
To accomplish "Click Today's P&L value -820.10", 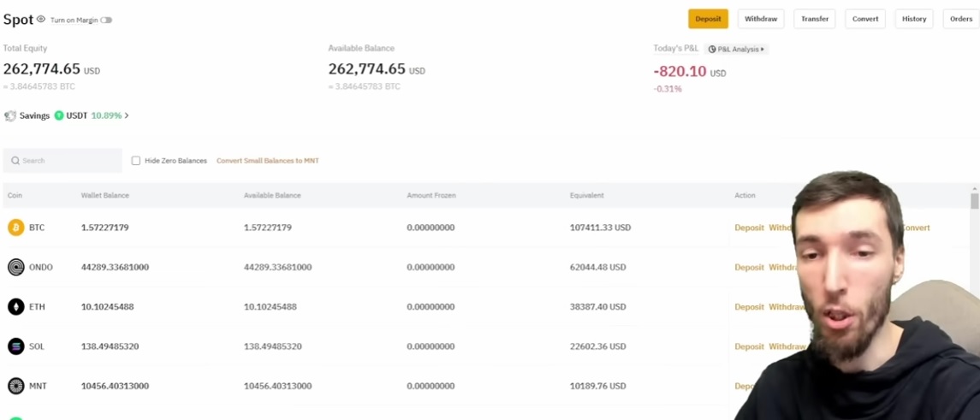I will coord(680,71).
